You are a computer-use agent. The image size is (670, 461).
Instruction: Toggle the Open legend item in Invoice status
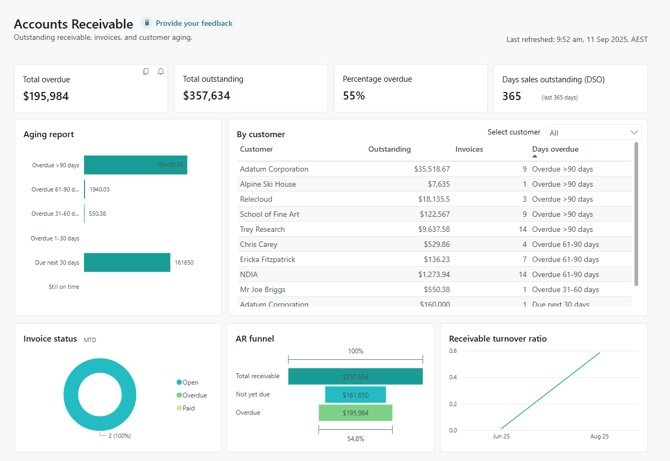click(x=188, y=382)
